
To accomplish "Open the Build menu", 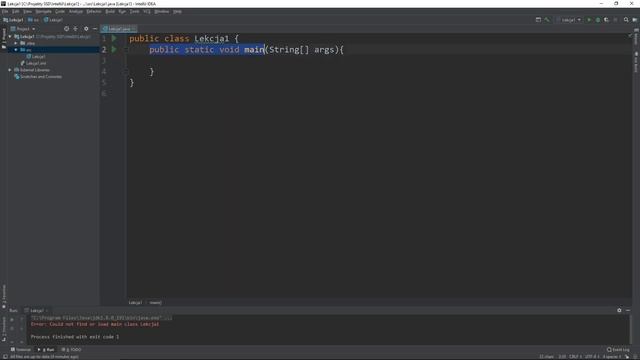I will point(110,11).
